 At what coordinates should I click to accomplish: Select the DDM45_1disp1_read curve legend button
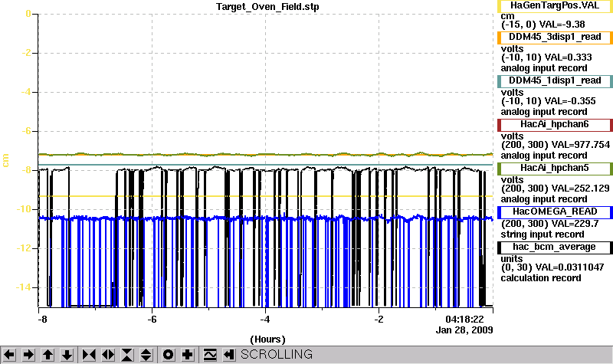tap(555, 81)
